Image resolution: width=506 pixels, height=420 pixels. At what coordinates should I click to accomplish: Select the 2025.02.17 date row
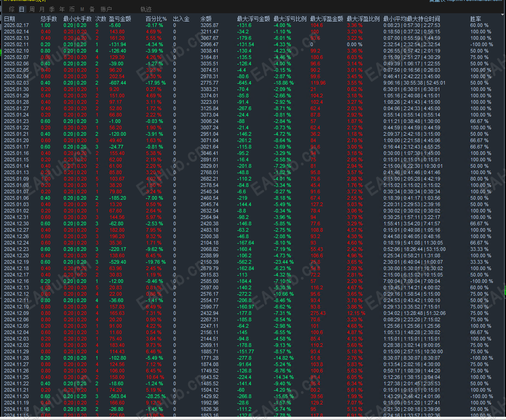(x=16, y=25)
